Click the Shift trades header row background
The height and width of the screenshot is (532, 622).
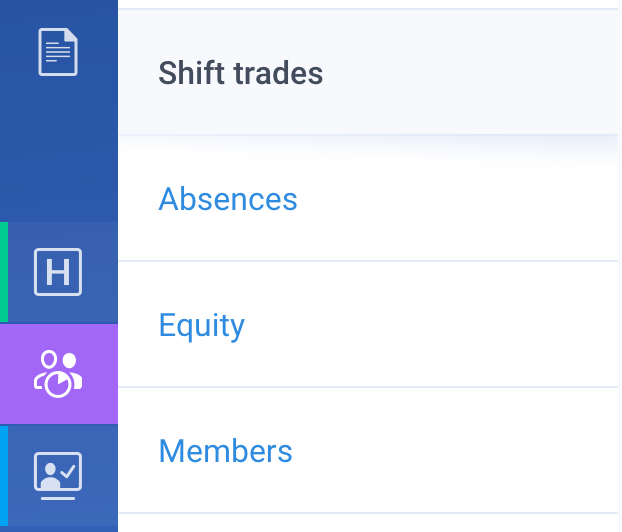(x=368, y=72)
